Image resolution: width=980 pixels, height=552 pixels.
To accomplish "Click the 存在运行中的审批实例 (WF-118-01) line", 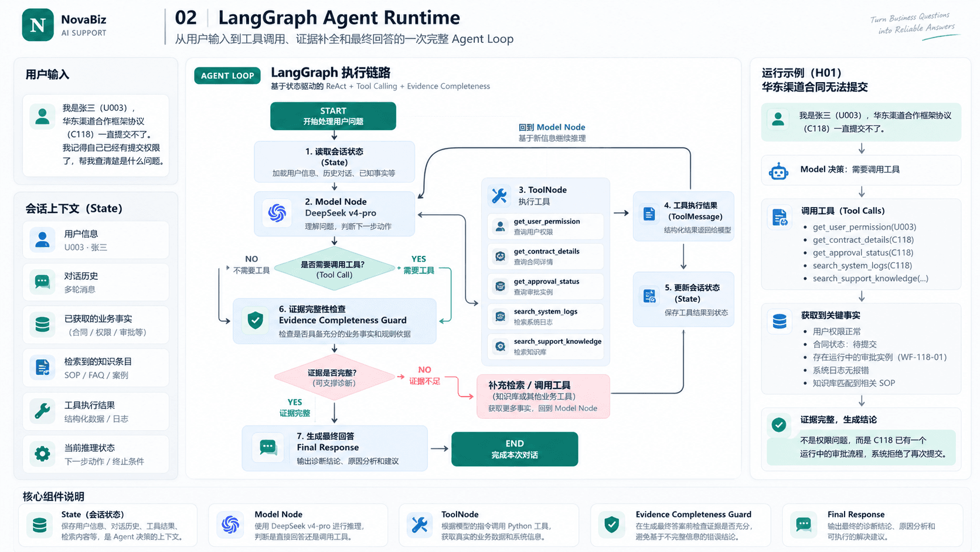I will click(x=880, y=357).
